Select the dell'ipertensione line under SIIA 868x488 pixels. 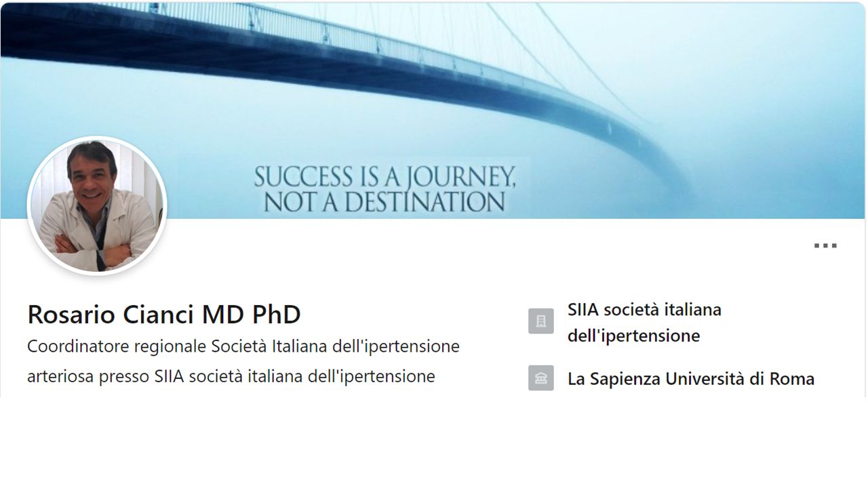tap(633, 335)
